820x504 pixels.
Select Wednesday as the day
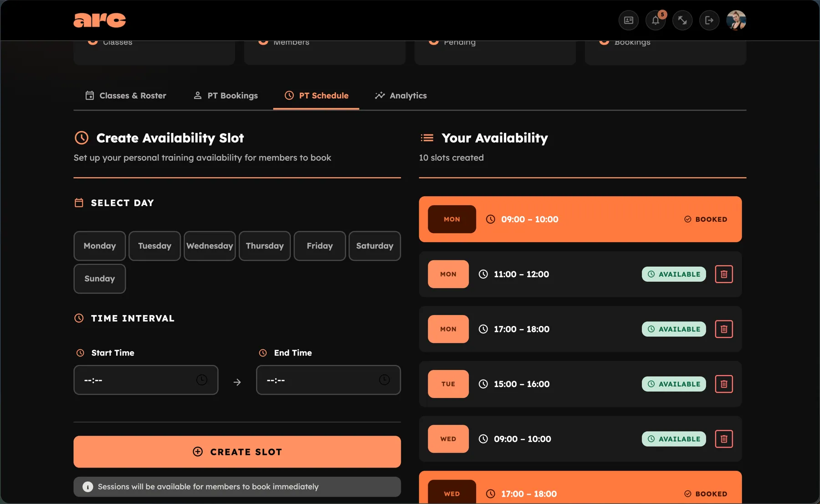pyautogui.click(x=210, y=246)
